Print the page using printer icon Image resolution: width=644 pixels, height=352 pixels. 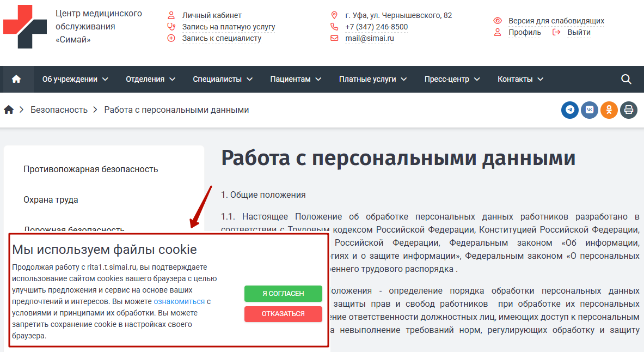pos(629,110)
